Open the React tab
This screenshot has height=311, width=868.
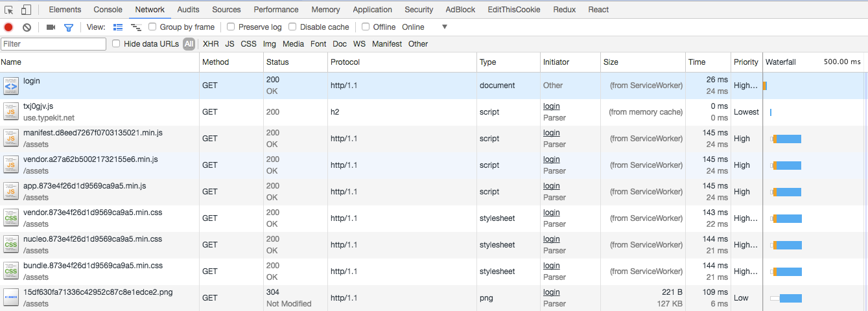[598, 10]
